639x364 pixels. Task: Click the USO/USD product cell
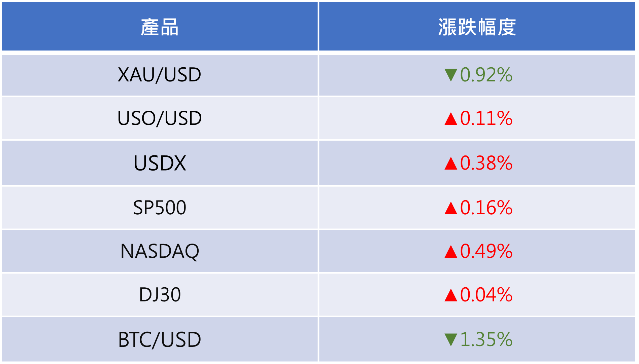pos(160,118)
